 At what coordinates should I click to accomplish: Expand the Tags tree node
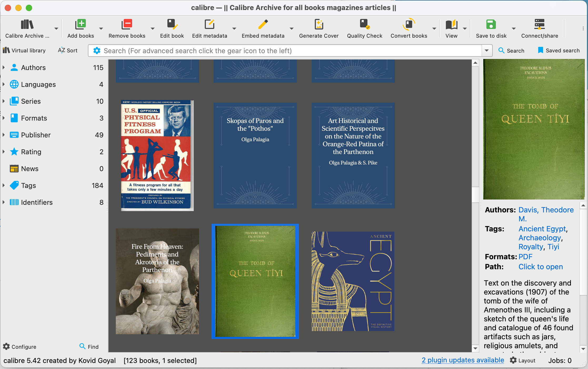(4, 186)
